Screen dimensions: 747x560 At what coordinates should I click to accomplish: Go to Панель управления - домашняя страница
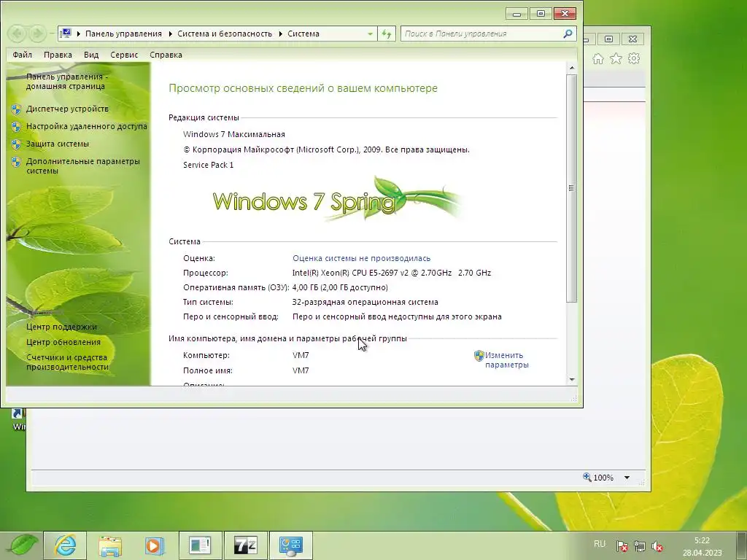tap(66, 82)
